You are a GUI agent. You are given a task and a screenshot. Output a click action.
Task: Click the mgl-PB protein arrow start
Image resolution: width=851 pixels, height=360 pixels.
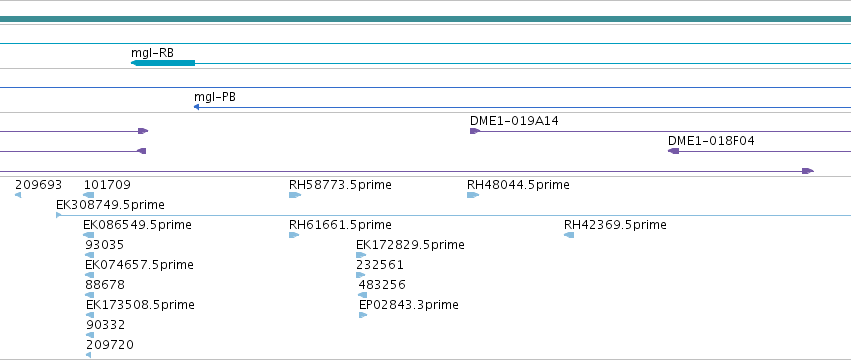[196, 107]
